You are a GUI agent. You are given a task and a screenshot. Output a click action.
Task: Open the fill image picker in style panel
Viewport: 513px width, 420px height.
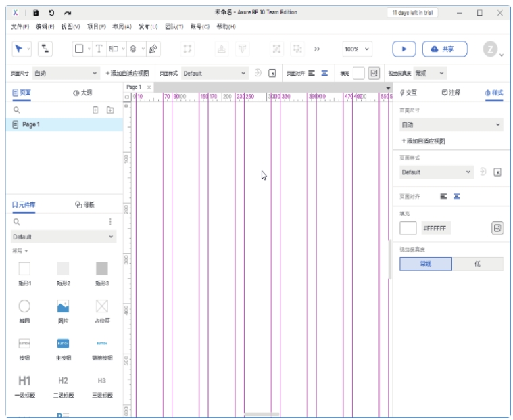click(497, 228)
